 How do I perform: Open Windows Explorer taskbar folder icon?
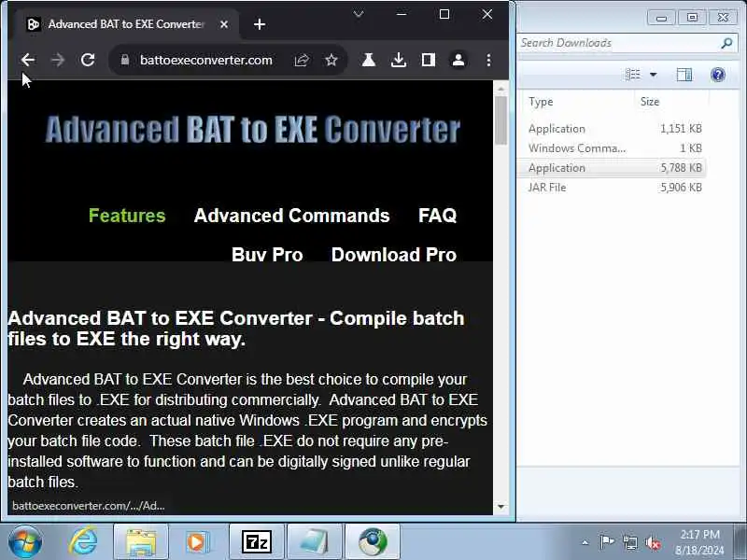pyautogui.click(x=141, y=542)
